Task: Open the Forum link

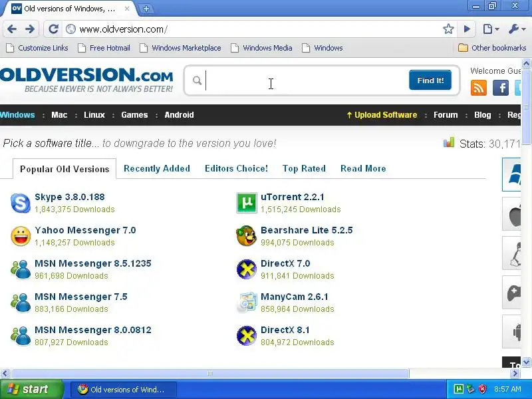Action: [x=446, y=115]
